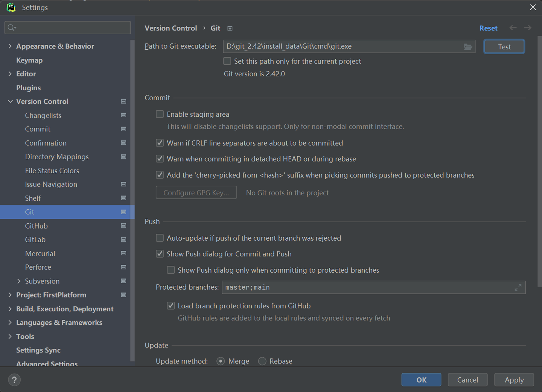Viewport: 542px width, 392px height.
Task: Open the help question mark icon
Action: pyautogui.click(x=14, y=380)
